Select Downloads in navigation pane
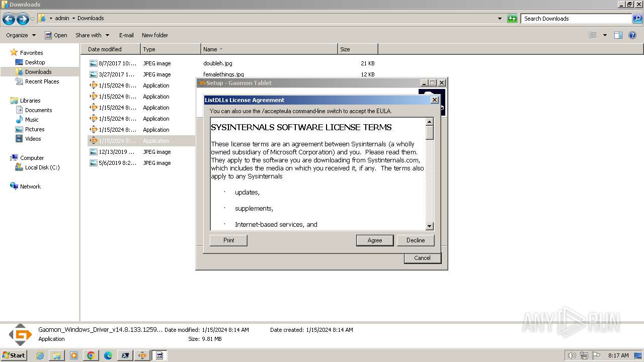This screenshot has width=644, height=362. [38, 72]
